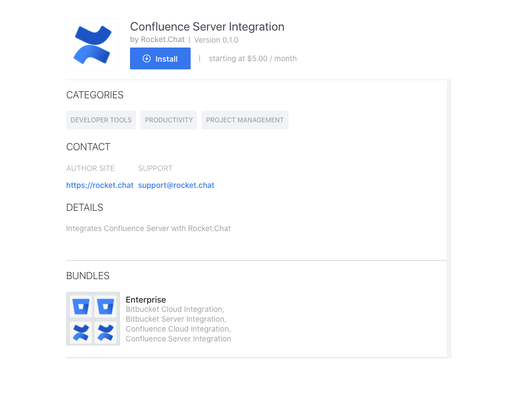Click the Confluence app logo thumbnail
This screenshot has height=396, width=532.
click(x=92, y=45)
